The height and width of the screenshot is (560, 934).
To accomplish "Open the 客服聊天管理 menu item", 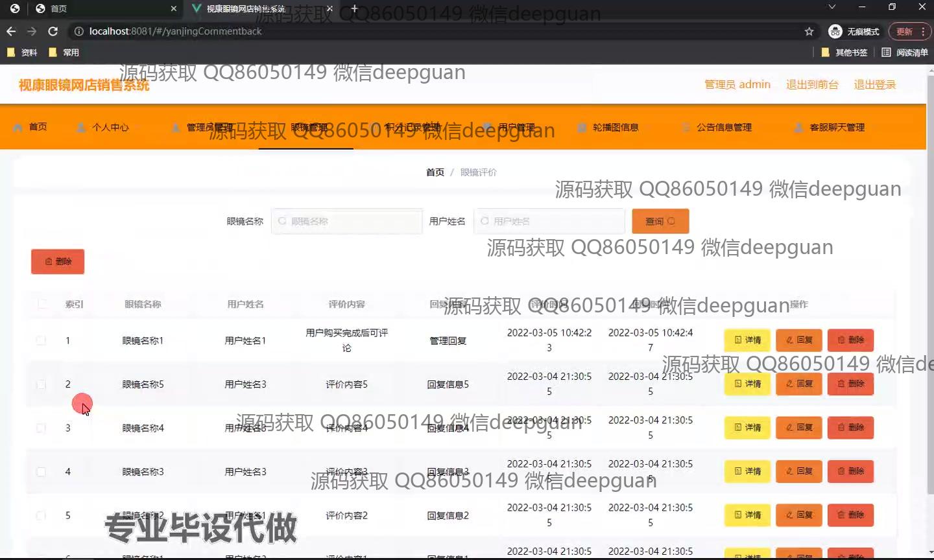I will pyautogui.click(x=830, y=127).
